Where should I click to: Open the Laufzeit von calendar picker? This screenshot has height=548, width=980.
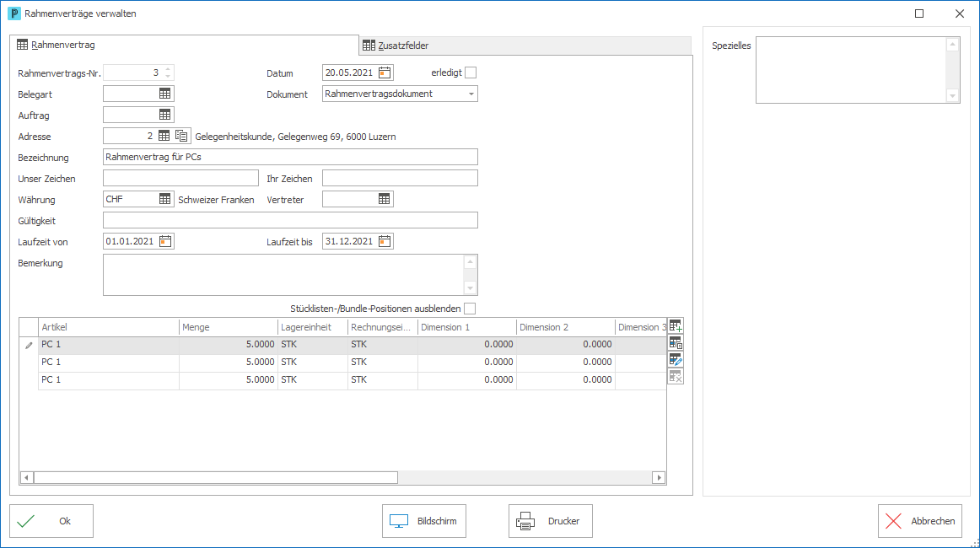(x=165, y=241)
